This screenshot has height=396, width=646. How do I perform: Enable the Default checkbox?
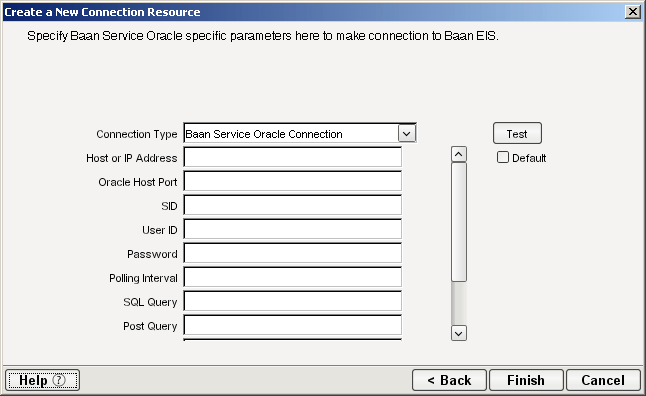(x=503, y=157)
